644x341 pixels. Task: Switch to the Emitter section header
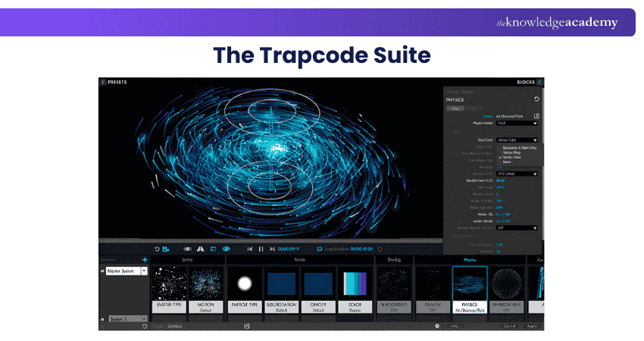(x=187, y=260)
